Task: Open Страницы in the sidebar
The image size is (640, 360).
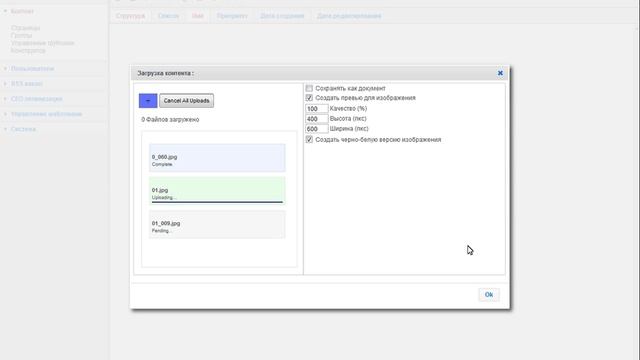Action: tap(25, 28)
